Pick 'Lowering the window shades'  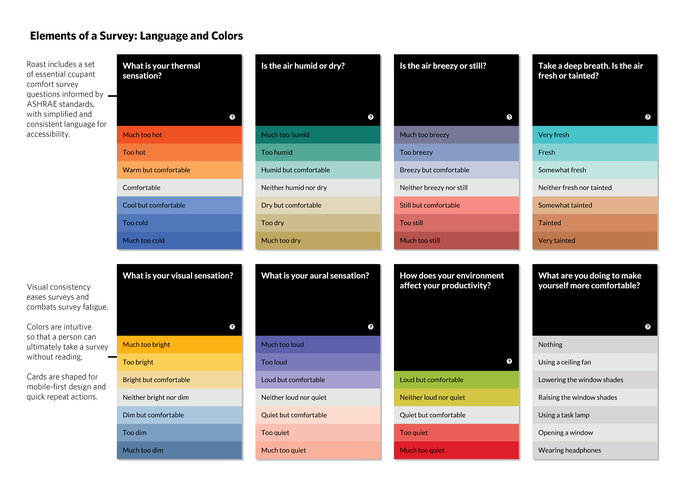coord(595,380)
